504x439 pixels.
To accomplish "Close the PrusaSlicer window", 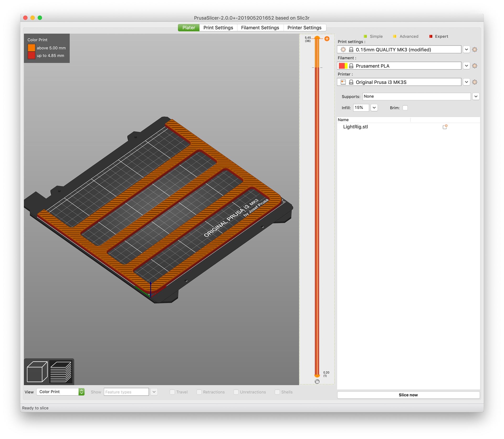I will [x=25, y=18].
